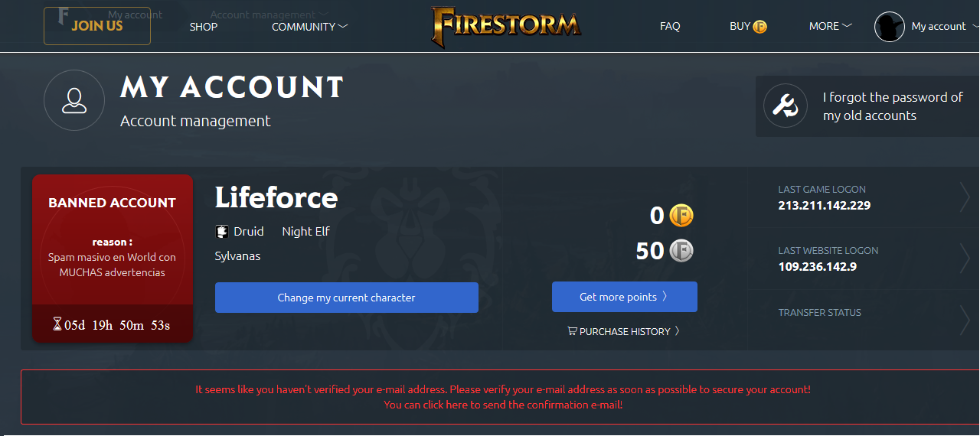
Task: Click the coin icon next to BUY
Action: click(x=759, y=27)
